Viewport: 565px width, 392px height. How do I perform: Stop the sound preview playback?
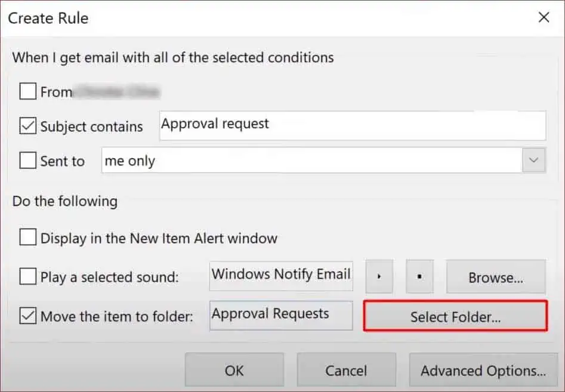pyautogui.click(x=419, y=276)
